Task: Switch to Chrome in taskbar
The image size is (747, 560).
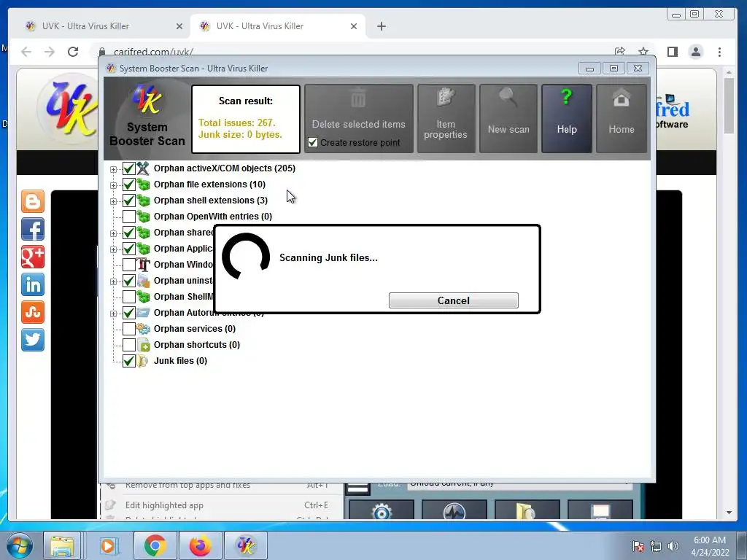Action: [x=155, y=545]
